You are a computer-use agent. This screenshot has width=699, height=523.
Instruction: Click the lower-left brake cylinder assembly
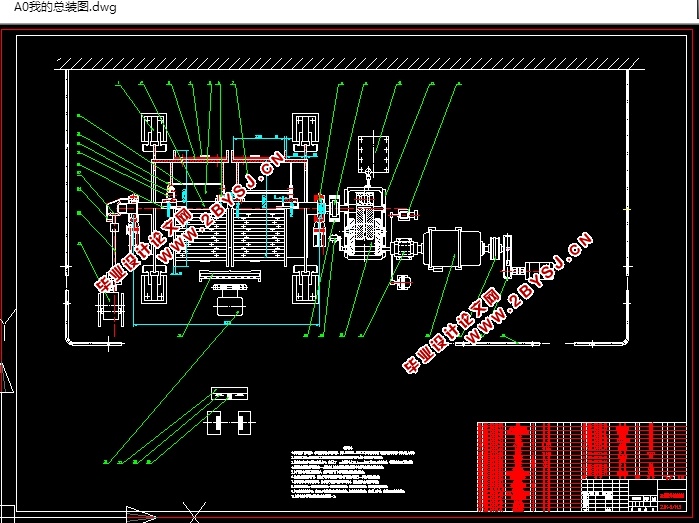154,284
